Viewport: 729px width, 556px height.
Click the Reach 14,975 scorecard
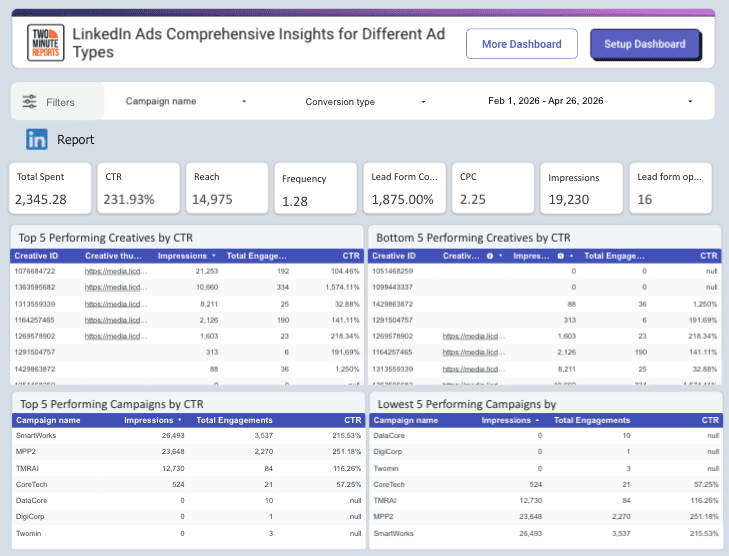[227, 188]
